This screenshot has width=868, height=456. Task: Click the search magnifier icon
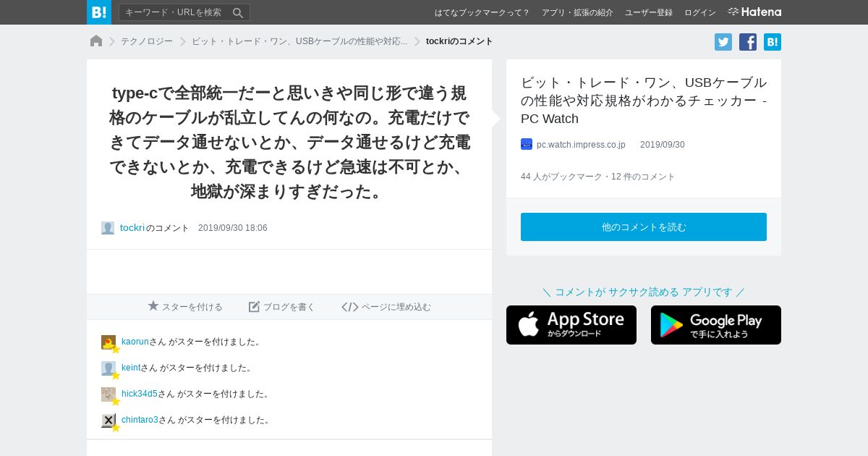238,12
